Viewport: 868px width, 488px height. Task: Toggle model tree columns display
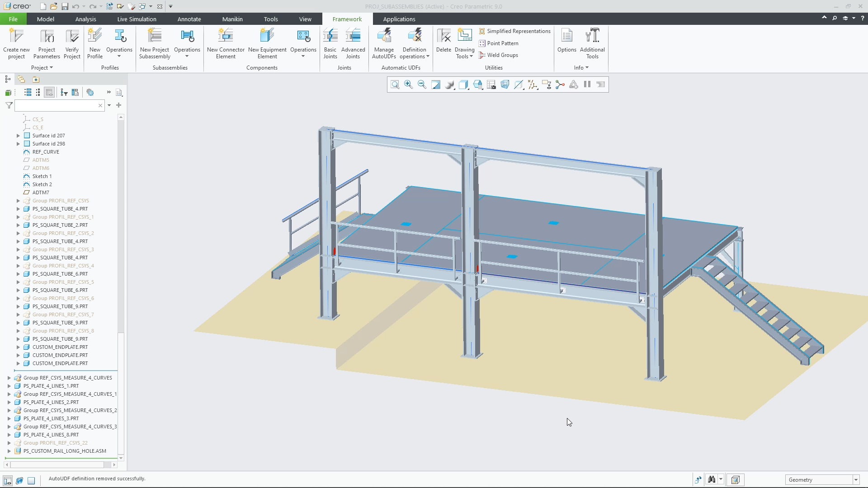[49, 92]
